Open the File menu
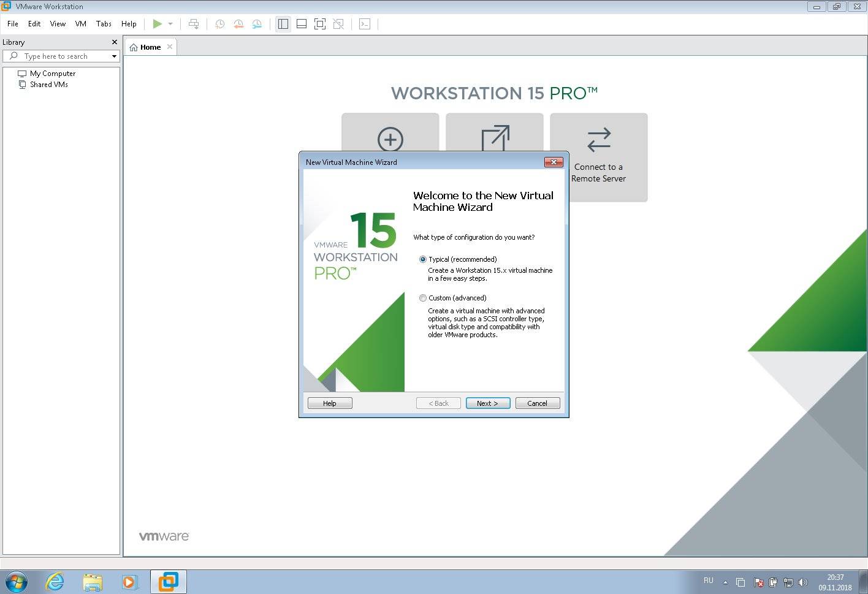 [x=13, y=24]
